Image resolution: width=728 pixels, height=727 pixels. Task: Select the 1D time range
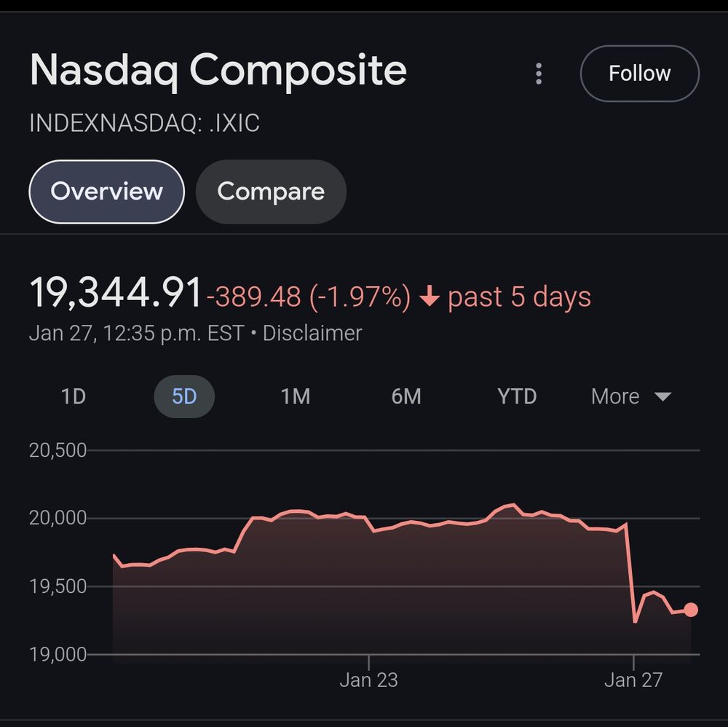74,397
